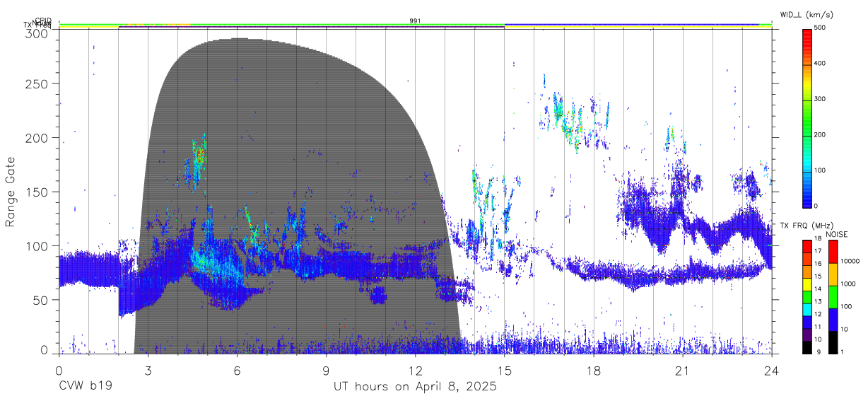Screen dimensions: 868x401
Task: Click the 15 hour tick on UT axis
Action: (x=505, y=370)
